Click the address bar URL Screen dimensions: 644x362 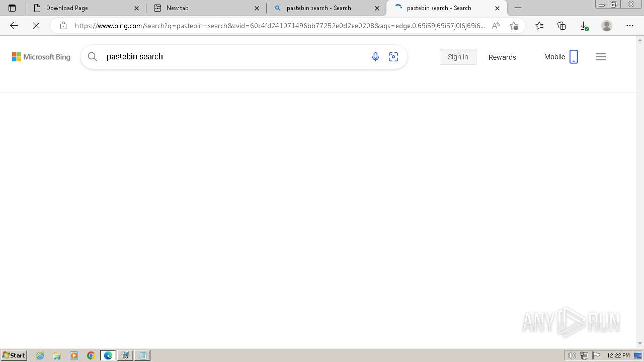tap(280, 26)
